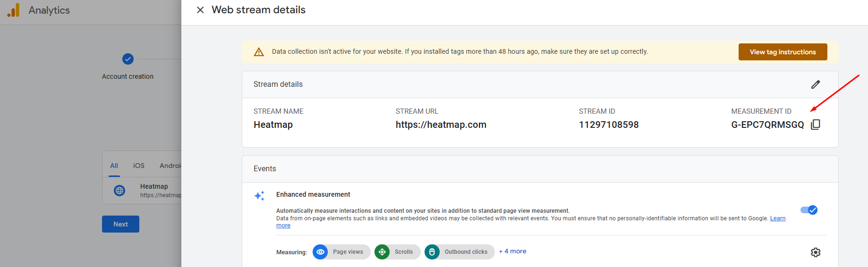868x267 pixels.
Task: Click the Enhanced measurement heading
Action: pyautogui.click(x=313, y=194)
